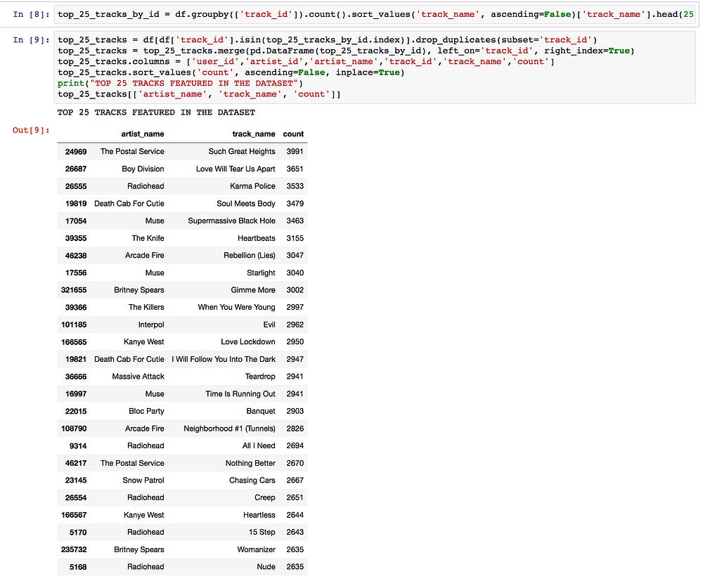This screenshot has width=703, height=588.
Task: Select artist cell Snow Patrol
Action: coord(143,481)
